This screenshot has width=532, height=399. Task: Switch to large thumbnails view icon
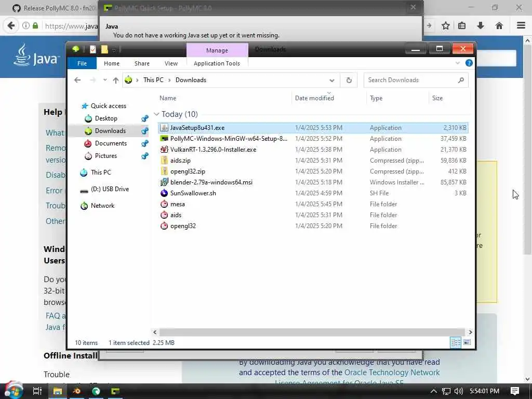[467, 342]
